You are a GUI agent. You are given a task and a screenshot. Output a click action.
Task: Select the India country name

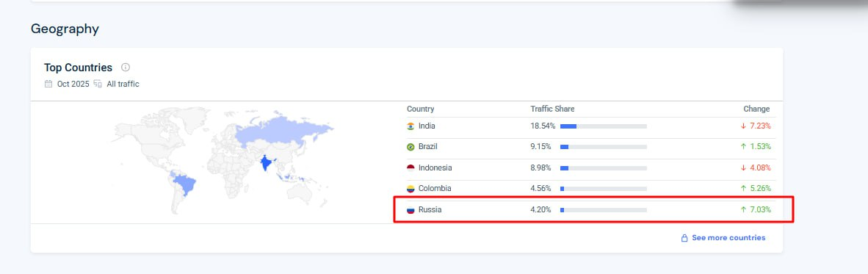tap(427, 126)
